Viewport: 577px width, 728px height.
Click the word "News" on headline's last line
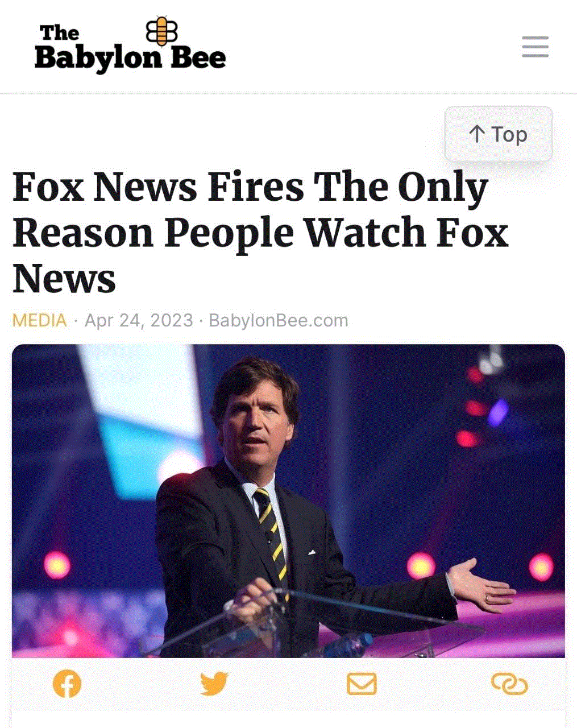[x=64, y=279]
